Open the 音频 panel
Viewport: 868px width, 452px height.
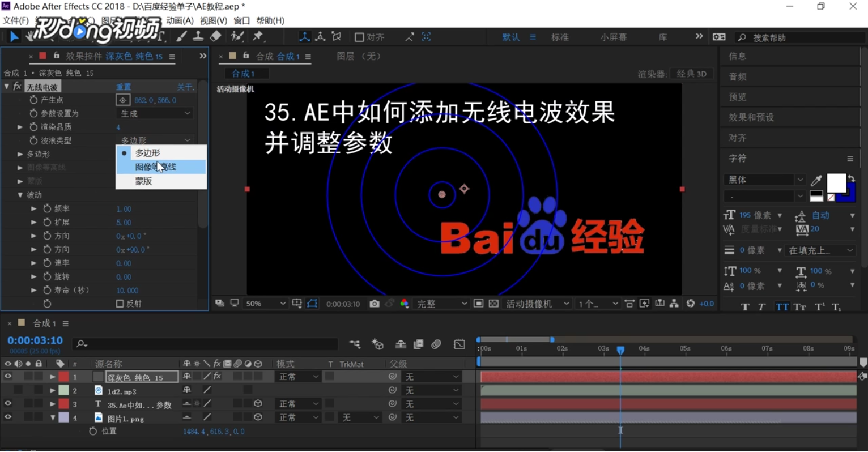coord(738,76)
